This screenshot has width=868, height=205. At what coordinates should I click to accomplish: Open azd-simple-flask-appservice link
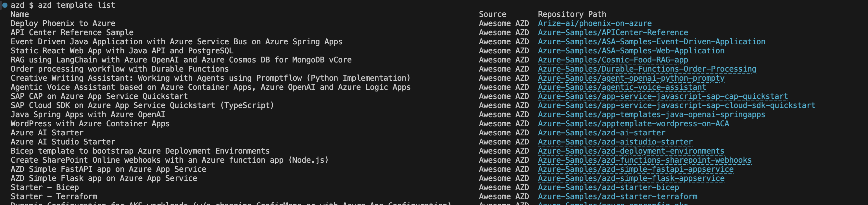[x=631, y=178]
